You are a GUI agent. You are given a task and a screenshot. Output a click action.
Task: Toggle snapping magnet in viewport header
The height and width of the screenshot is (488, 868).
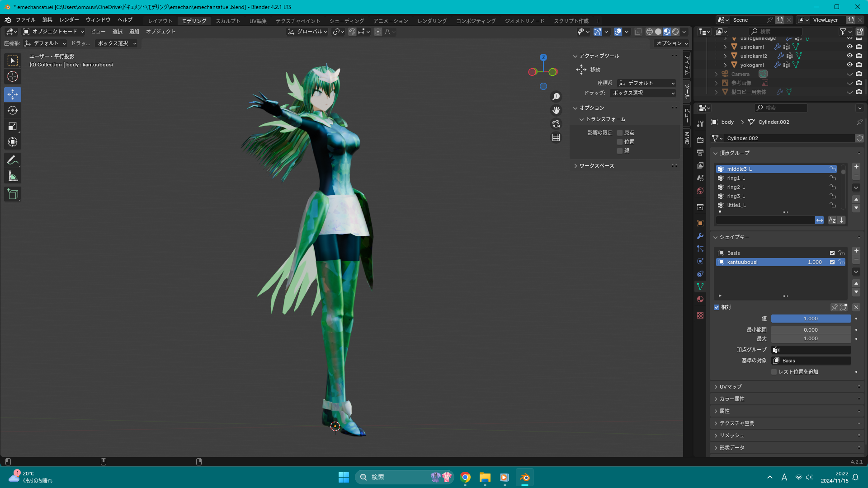coord(352,32)
